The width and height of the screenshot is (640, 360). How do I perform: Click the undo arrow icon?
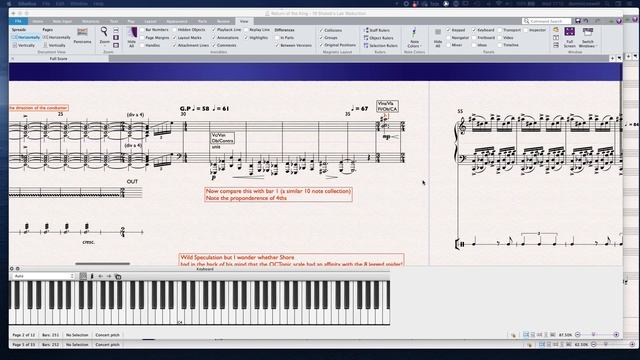pos(586,21)
